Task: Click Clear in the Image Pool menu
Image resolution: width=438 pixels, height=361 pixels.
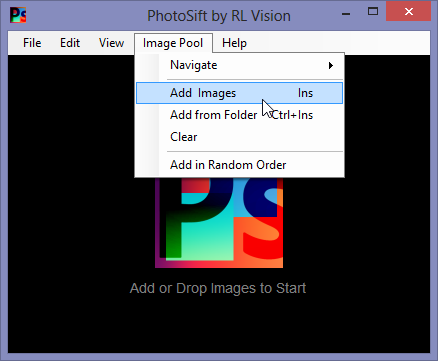Action: tap(239, 137)
